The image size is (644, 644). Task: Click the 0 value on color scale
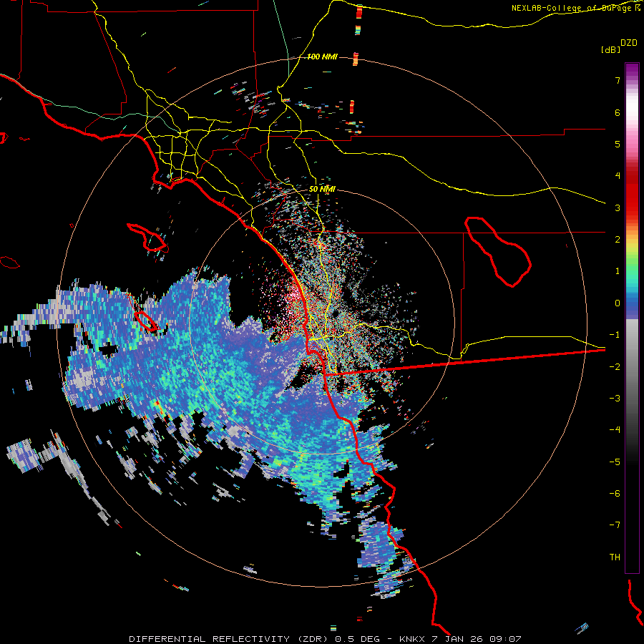[x=618, y=303]
